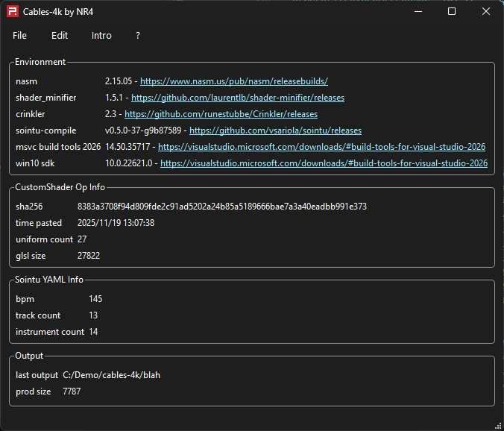Follow the win10 sdk download link
Viewport: 504px width, 431px height.
(x=324, y=163)
